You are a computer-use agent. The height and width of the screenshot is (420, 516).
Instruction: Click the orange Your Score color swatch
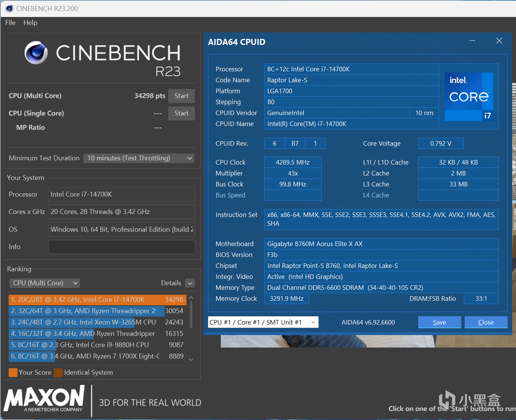click(x=13, y=372)
